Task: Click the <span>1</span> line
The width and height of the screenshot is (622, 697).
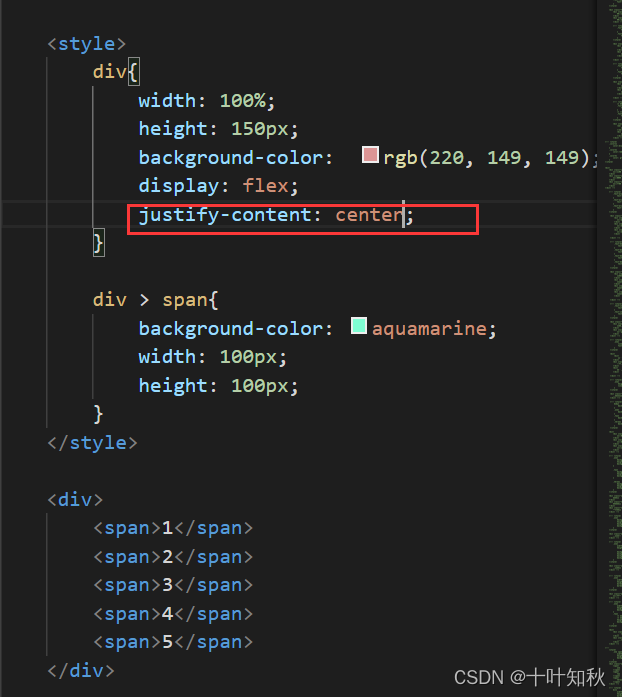Action: (173, 529)
